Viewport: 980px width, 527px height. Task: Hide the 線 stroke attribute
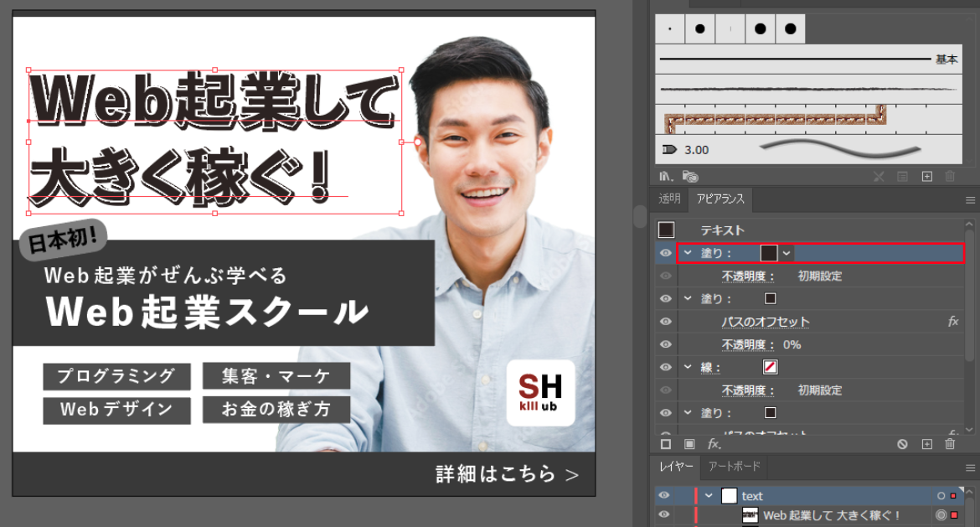point(666,367)
